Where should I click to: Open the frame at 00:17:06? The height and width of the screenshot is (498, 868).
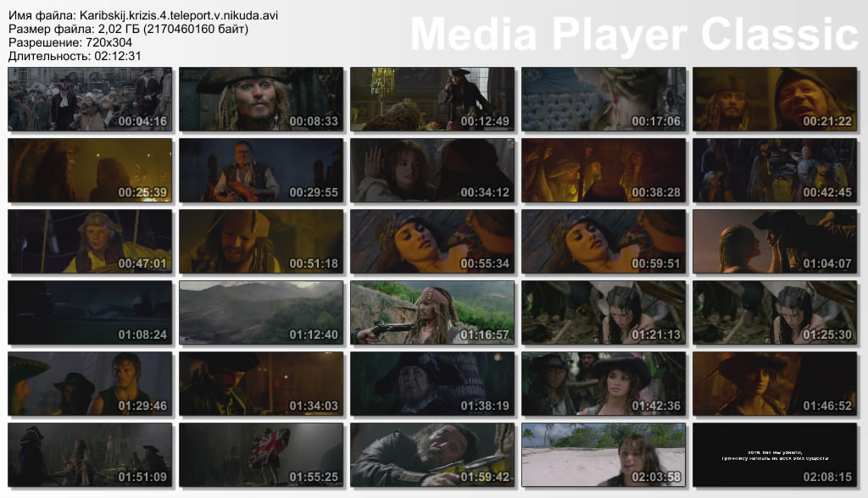604,99
